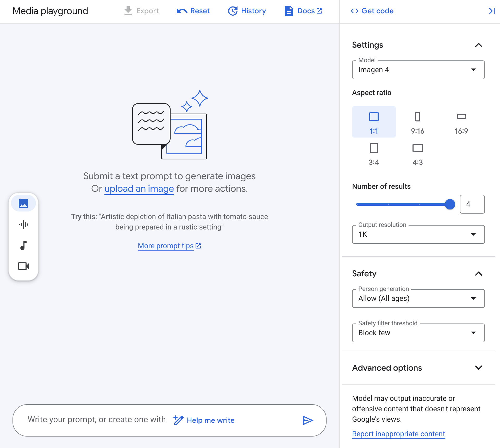
Task: Click the upload an image link
Action: (139, 189)
